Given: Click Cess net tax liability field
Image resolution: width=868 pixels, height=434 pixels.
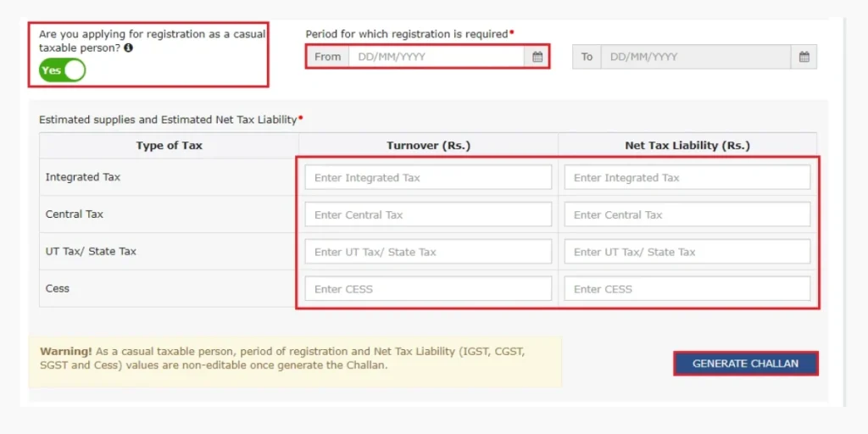Looking at the screenshot, I should (x=687, y=289).
